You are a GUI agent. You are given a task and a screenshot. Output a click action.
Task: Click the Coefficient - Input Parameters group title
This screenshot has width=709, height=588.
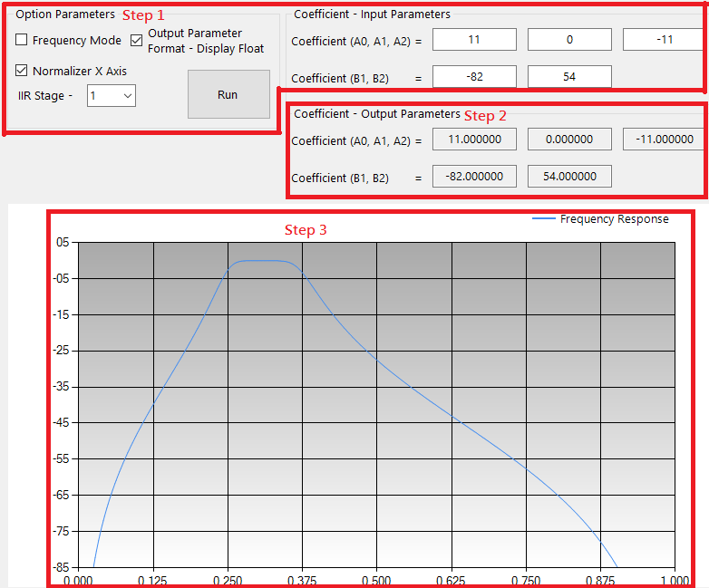click(x=372, y=14)
